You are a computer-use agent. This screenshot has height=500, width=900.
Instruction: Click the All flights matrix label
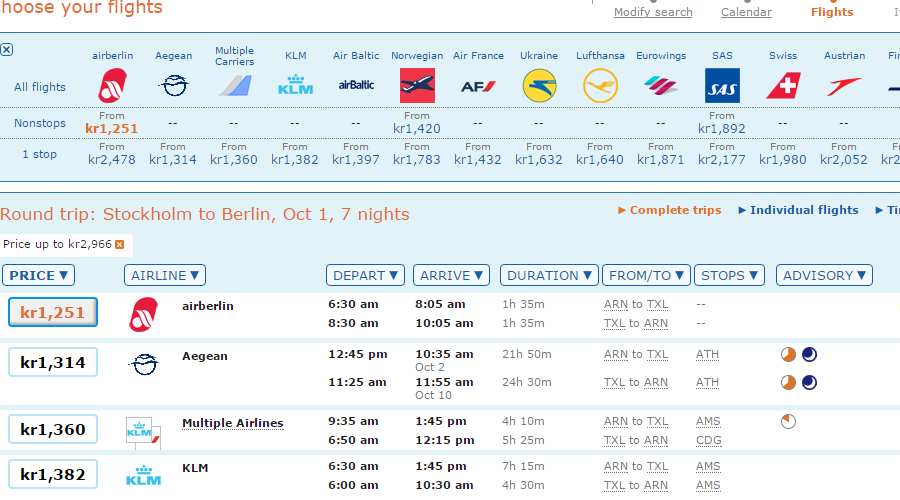coord(40,87)
